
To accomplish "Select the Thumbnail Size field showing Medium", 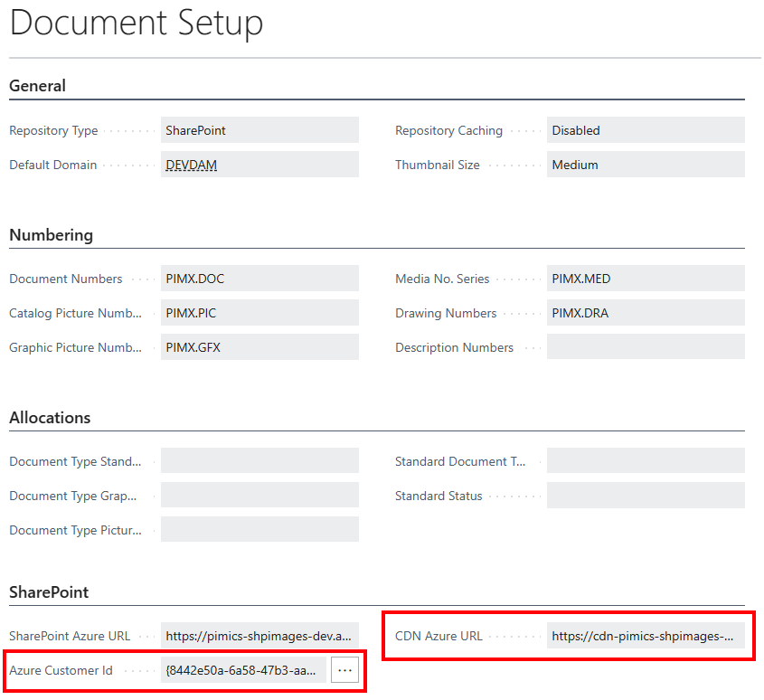I will point(646,165).
